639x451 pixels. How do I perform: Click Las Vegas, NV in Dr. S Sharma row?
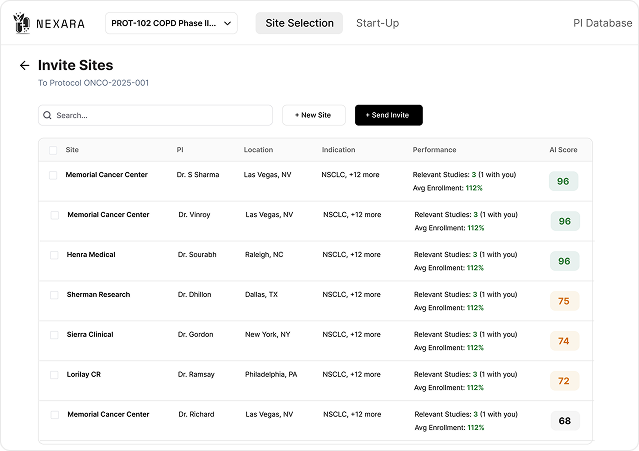267,175
